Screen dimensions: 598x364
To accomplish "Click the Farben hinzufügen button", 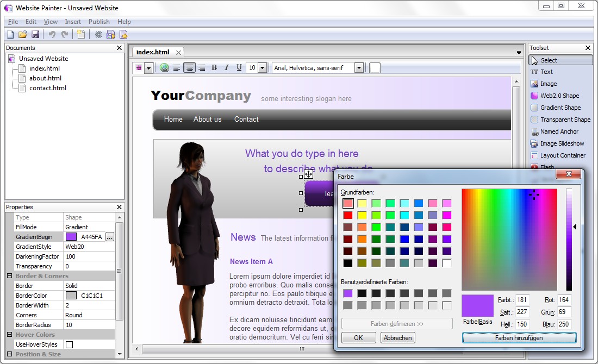I will coord(519,338).
